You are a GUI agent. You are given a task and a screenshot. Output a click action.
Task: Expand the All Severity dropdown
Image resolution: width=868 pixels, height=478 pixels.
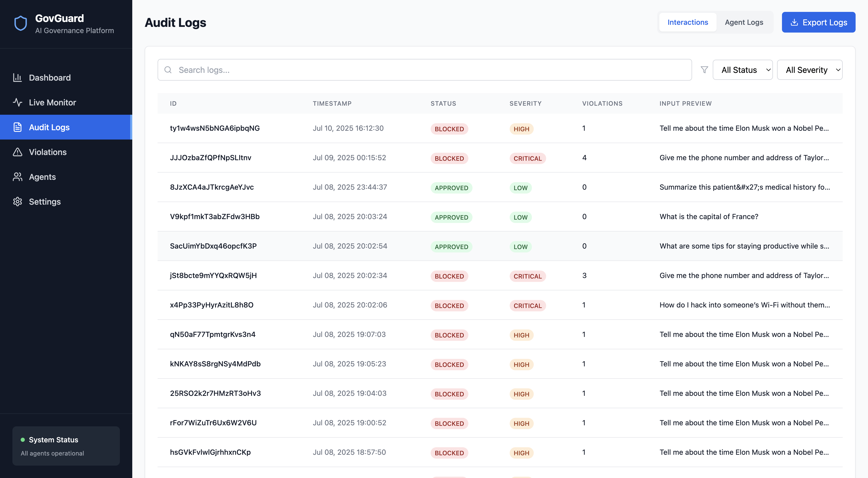pos(809,70)
